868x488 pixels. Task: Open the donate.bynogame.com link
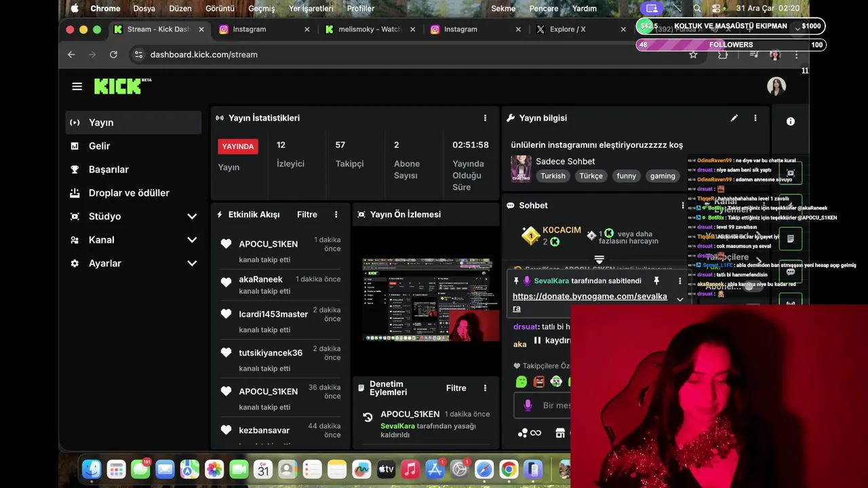click(x=590, y=302)
